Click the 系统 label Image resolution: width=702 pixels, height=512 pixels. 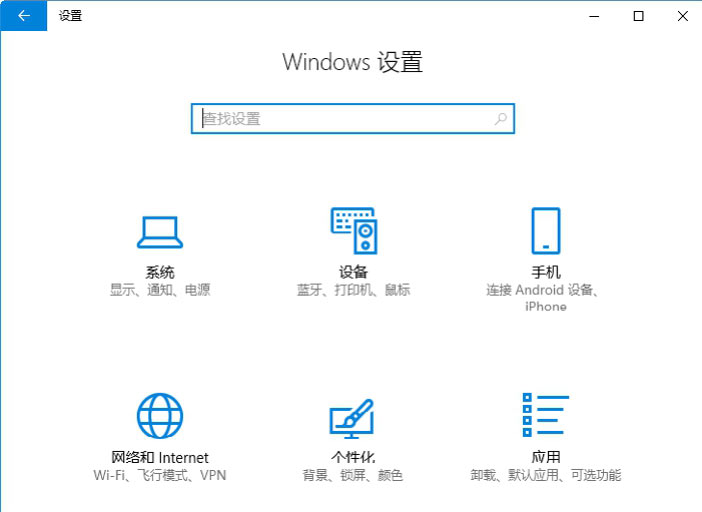pos(160,272)
